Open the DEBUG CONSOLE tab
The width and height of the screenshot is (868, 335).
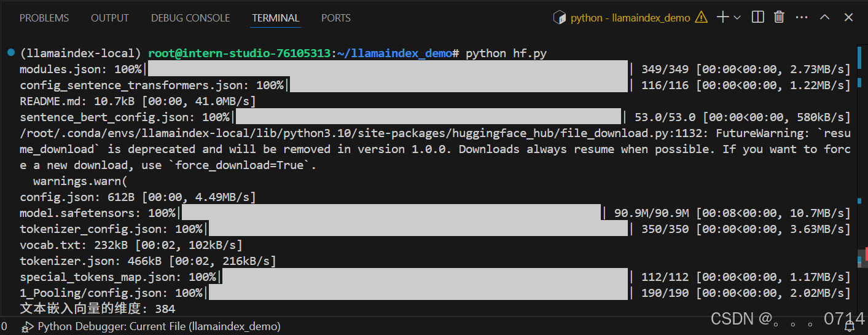tap(190, 18)
